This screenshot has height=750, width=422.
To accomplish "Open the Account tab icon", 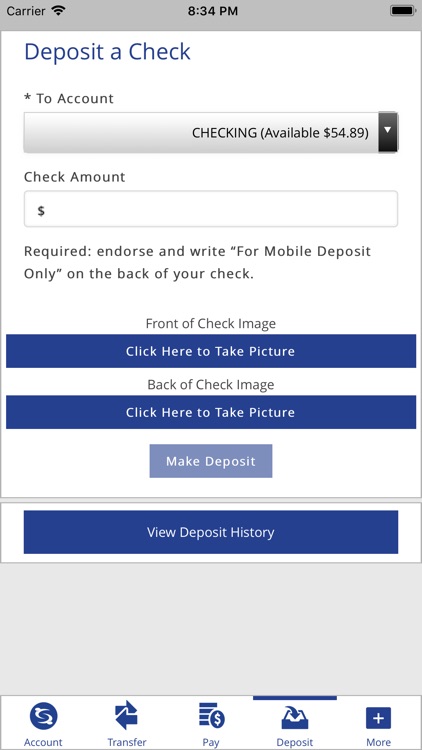I will [43, 717].
